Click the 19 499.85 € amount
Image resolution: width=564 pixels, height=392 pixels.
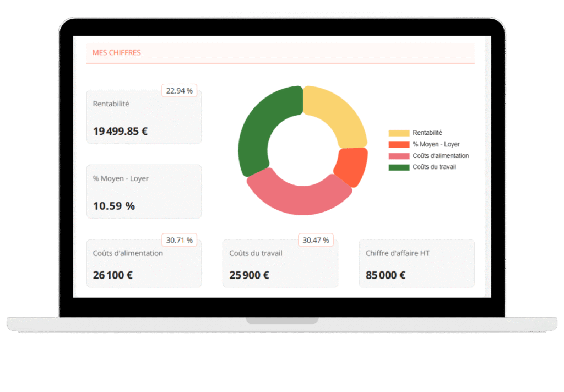point(120,131)
